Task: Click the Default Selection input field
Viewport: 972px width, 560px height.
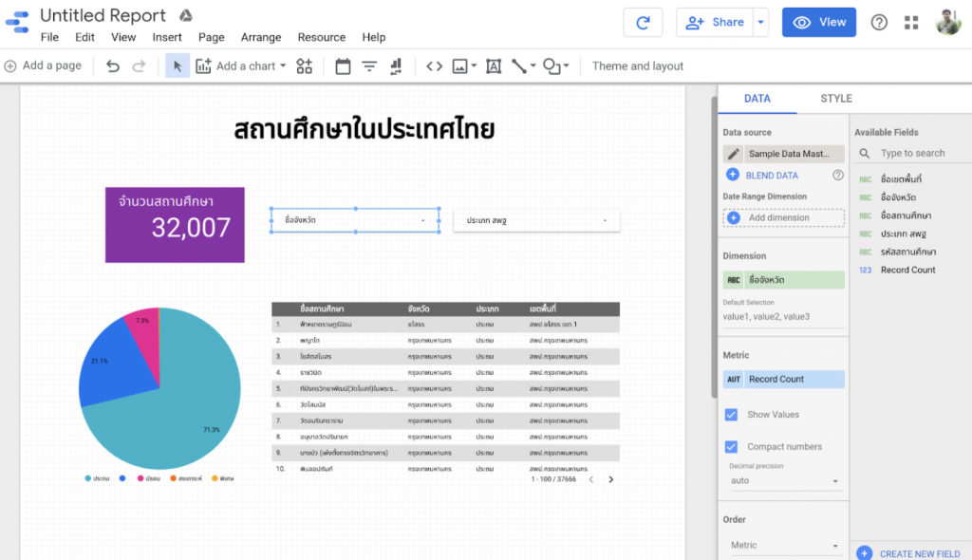Action: click(783, 317)
